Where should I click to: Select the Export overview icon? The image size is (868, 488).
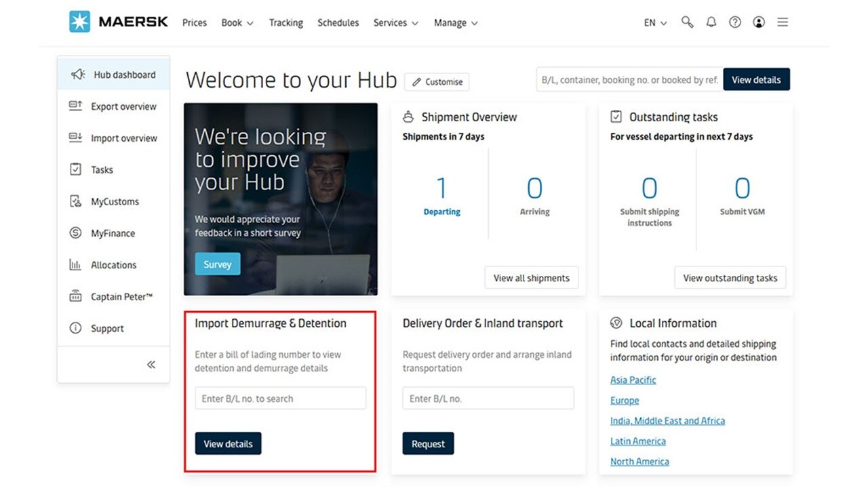[x=77, y=106]
